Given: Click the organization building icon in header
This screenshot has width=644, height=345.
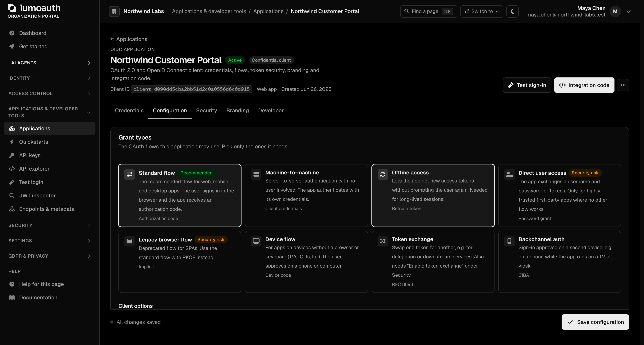Looking at the screenshot, I should coord(114,11).
